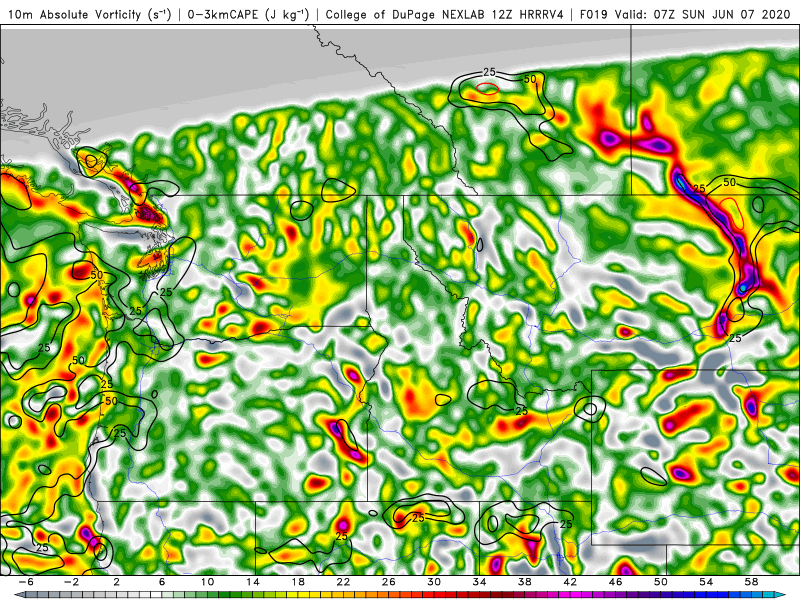Select the '2' colorbar tick label

click(x=116, y=582)
